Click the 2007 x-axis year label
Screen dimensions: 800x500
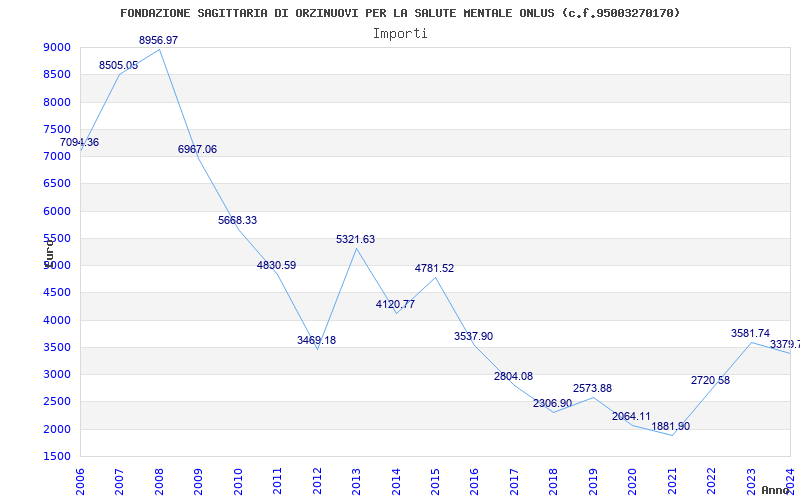click(x=119, y=481)
